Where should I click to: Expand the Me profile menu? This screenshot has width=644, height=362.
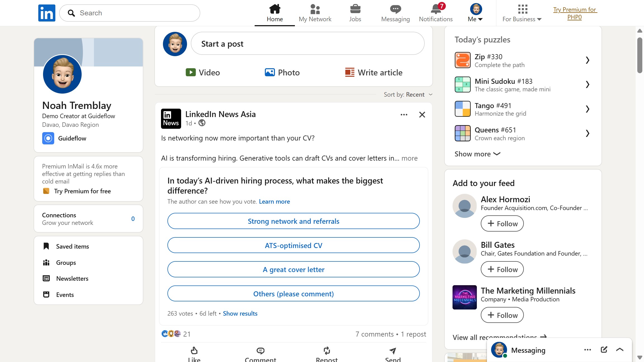[475, 13]
